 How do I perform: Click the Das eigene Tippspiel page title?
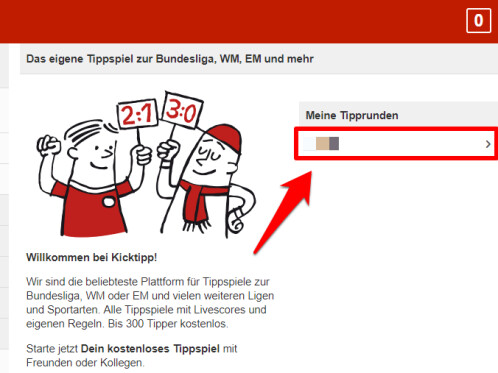pos(170,59)
